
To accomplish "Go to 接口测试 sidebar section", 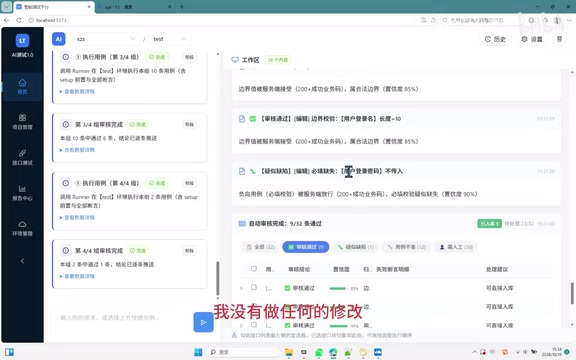I will coord(22,157).
